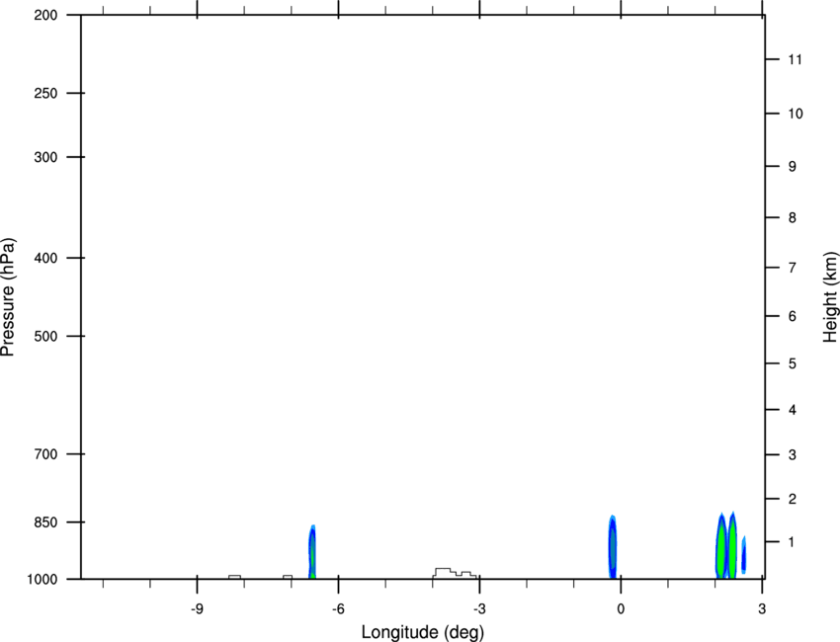Pick the 7 km height label

click(793, 268)
